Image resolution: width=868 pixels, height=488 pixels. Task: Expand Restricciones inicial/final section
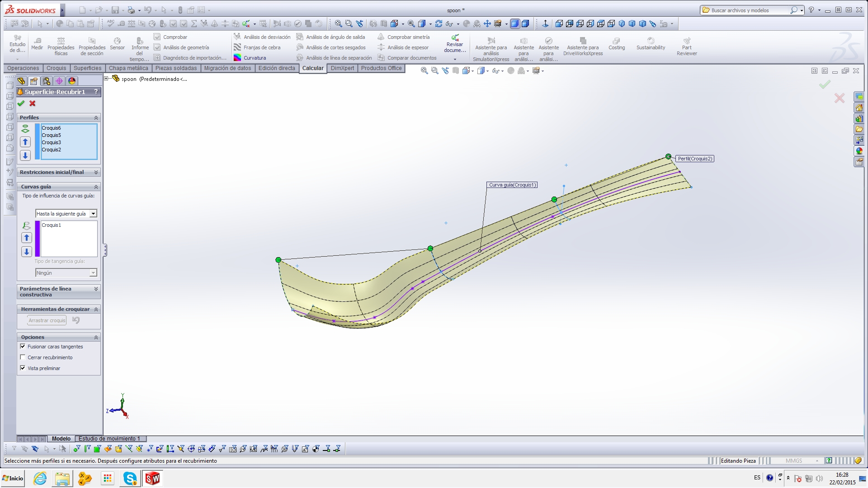pyautogui.click(x=96, y=172)
